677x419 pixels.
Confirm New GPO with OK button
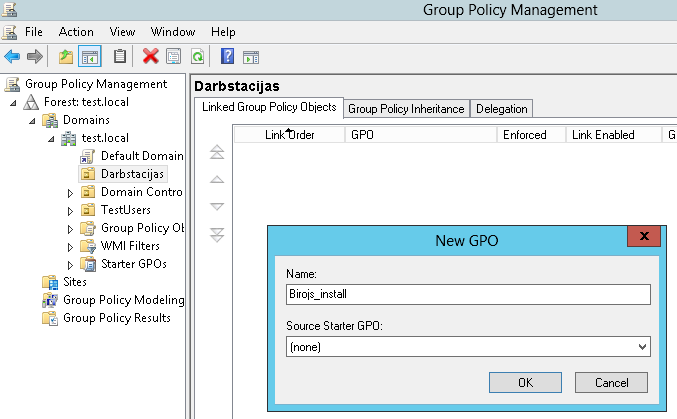(525, 383)
